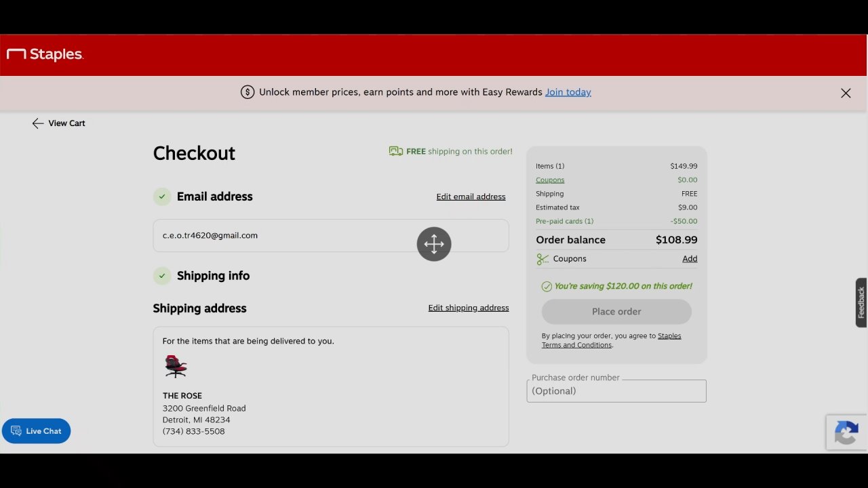Open Edit email address link
Image resolution: width=868 pixels, height=488 pixels.
coord(471,197)
